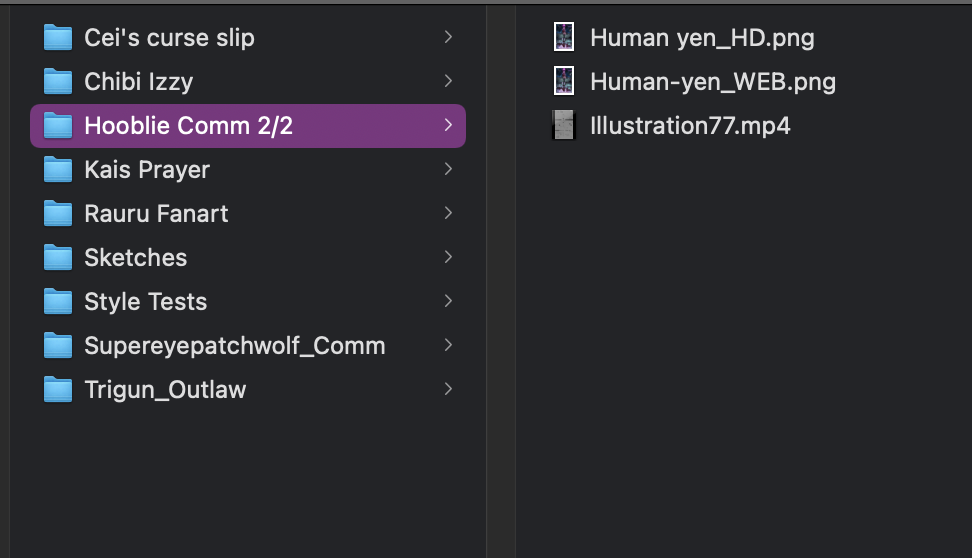Expand the Sketches folder chevron

[x=448, y=258]
